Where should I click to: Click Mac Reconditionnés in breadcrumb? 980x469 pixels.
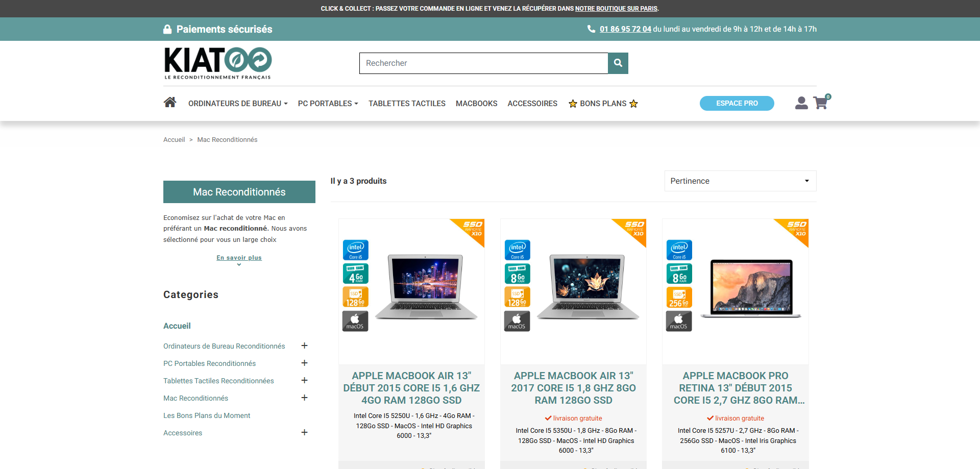click(227, 140)
